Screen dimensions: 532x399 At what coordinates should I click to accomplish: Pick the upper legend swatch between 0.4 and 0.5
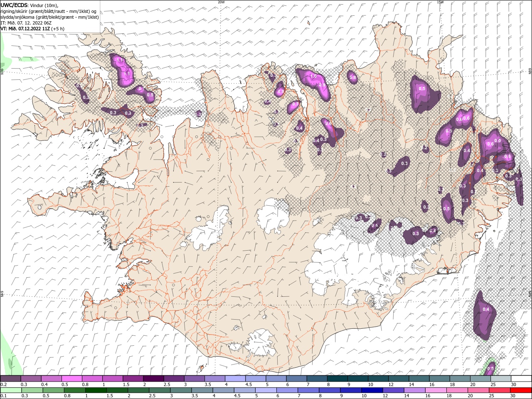click(51, 379)
